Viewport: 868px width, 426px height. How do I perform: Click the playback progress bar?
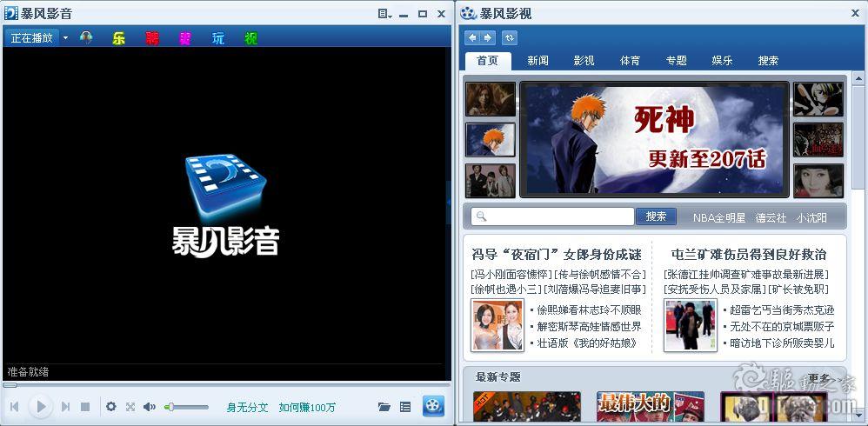point(227,384)
